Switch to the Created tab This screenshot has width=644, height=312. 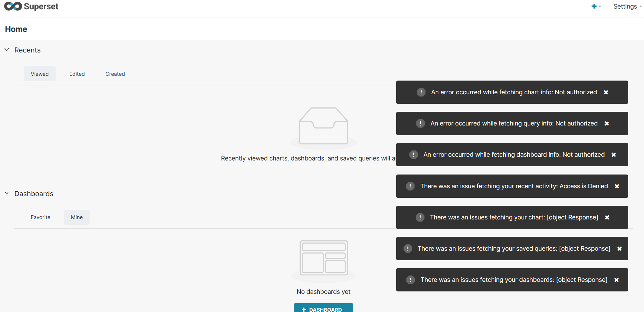tap(115, 74)
